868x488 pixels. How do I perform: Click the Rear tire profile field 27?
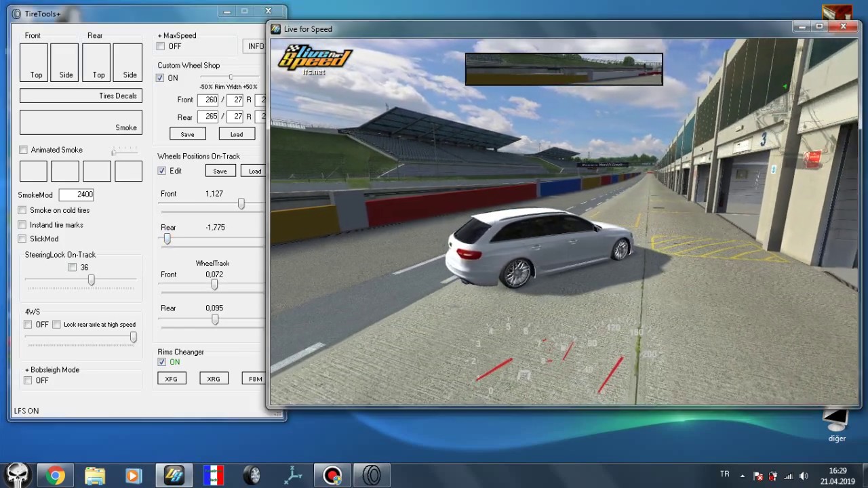(235, 117)
